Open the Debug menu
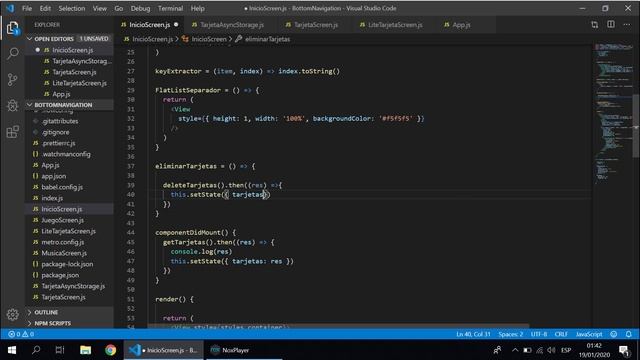Image resolution: width=640 pixels, height=360 pixels. (140, 8)
